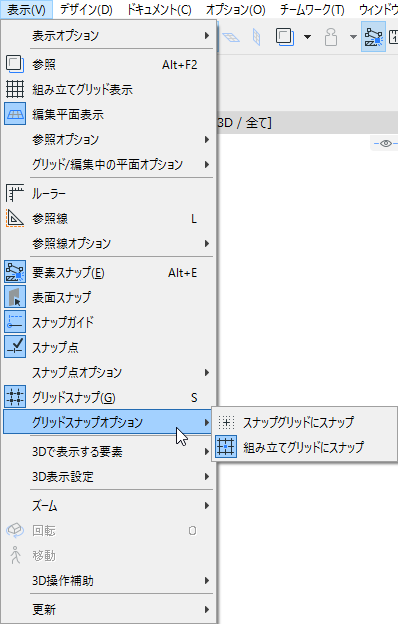Click the 表面スナップ surface snap icon

[15, 297]
